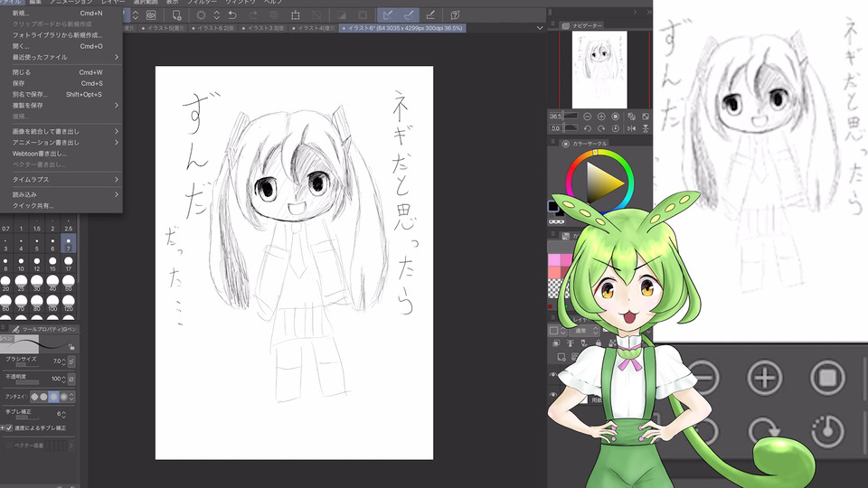
Task: Choose 別名で保存 from the File menu
Action: 33,94
